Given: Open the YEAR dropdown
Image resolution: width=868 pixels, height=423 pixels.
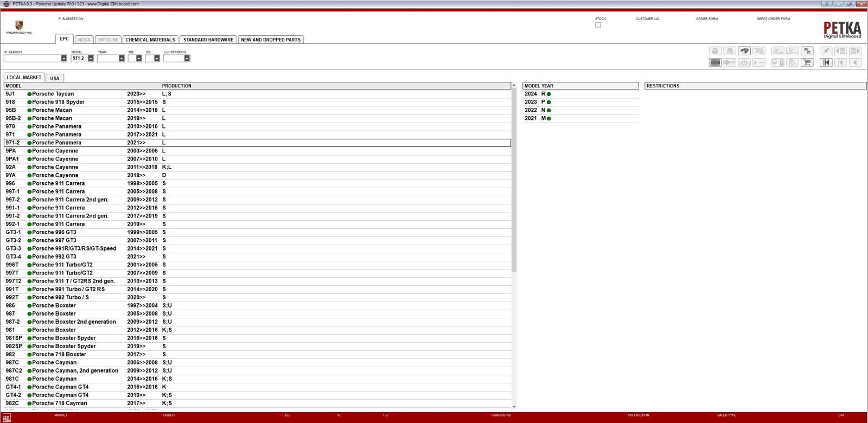Looking at the screenshot, I should (122, 59).
